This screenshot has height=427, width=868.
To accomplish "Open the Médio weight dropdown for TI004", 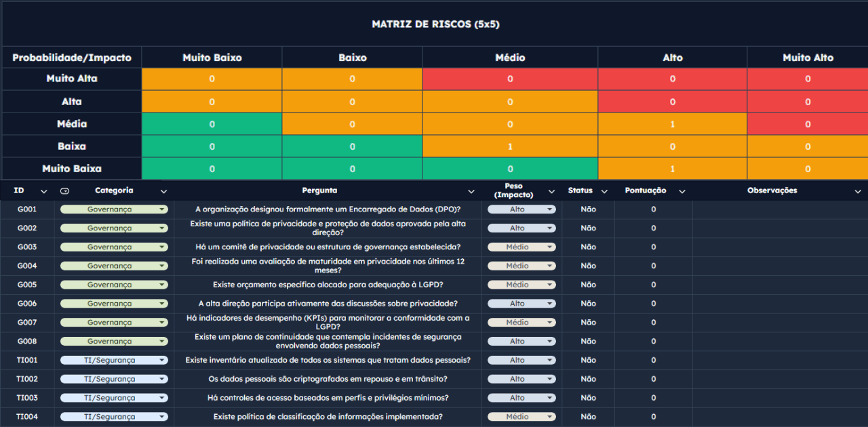I will click(549, 417).
